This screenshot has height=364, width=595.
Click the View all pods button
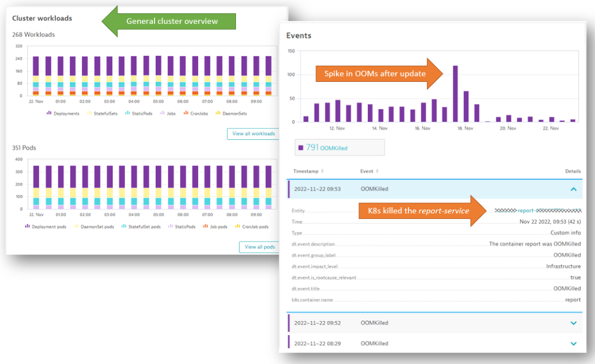[x=259, y=247]
